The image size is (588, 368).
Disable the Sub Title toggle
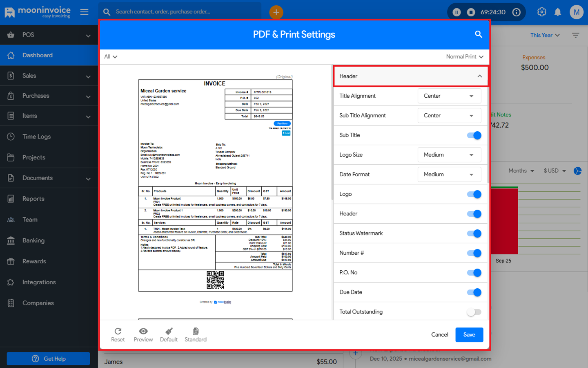tap(474, 135)
